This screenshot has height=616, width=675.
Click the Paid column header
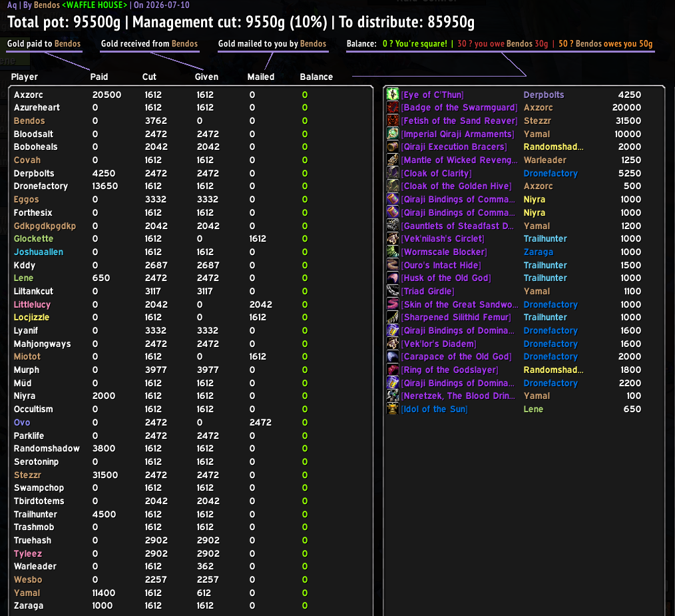(99, 77)
